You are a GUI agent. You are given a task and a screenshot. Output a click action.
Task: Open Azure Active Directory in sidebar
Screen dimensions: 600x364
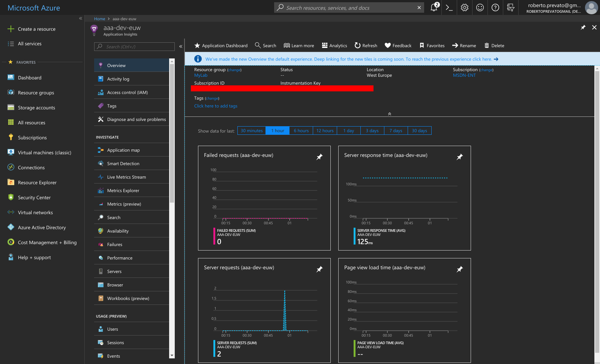tap(42, 227)
